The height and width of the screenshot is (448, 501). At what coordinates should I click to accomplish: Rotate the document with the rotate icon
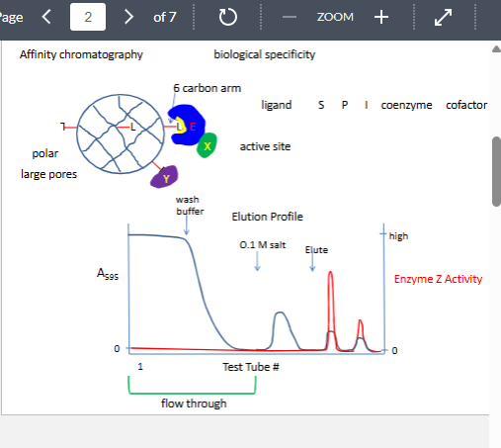coord(228,17)
